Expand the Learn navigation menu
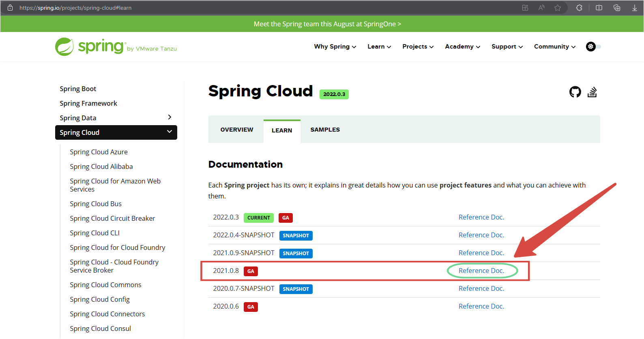This screenshot has width=644, height=339. tap(379, 47)
